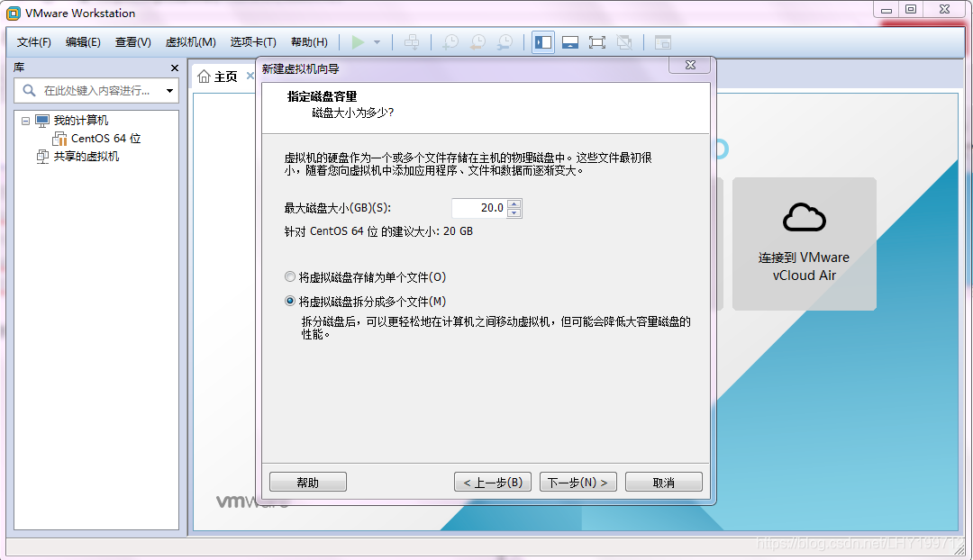
Task: Decrease disk size with down spinner arrow
Action: point(514,212)
